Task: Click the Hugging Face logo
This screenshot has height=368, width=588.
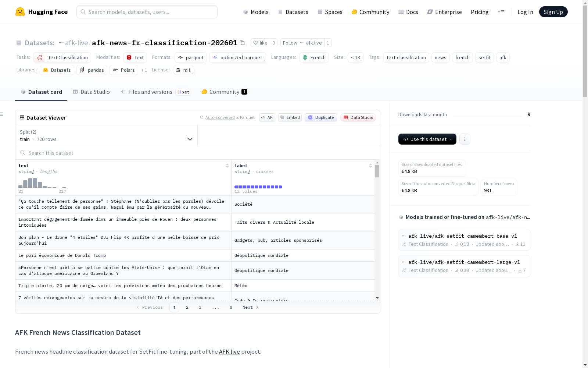Action: (41, 12)
